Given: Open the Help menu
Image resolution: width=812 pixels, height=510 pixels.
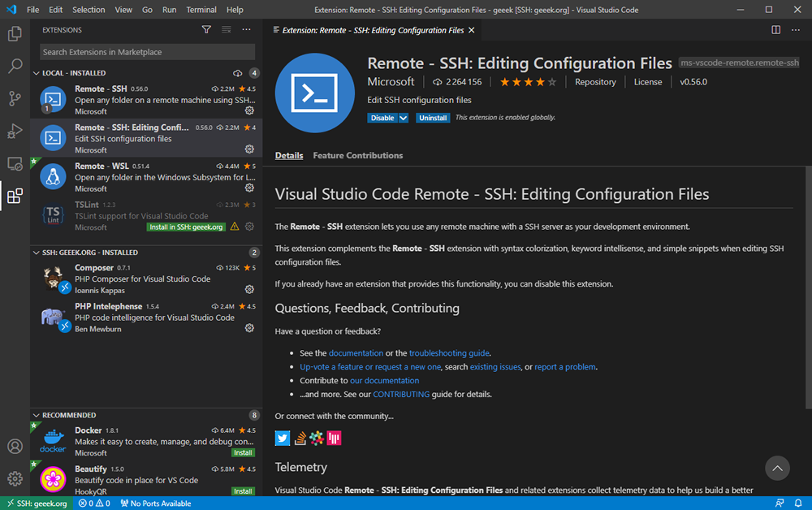Looking at the screenshot, I should click(x=235, y=9).
